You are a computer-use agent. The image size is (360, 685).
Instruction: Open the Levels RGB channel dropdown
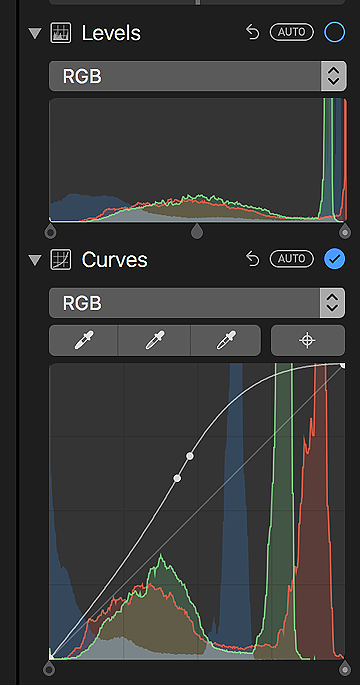click(x=197, y=76)
